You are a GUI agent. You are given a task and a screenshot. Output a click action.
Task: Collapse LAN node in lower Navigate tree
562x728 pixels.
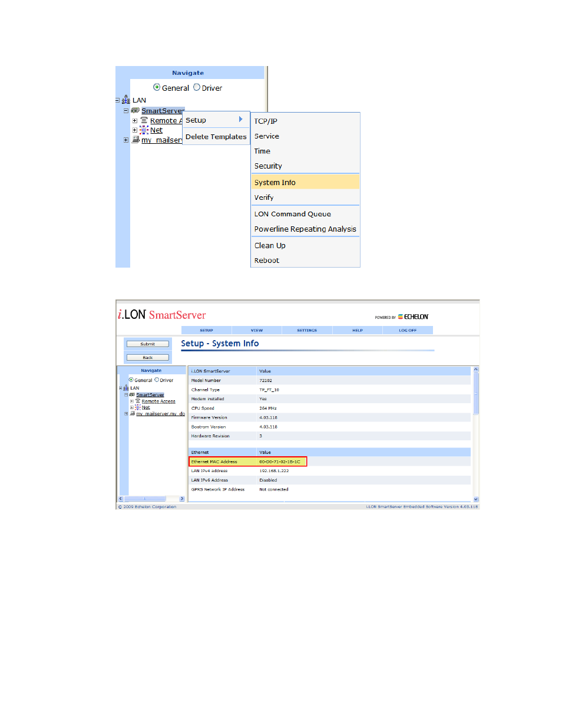[x=121, y=388]
